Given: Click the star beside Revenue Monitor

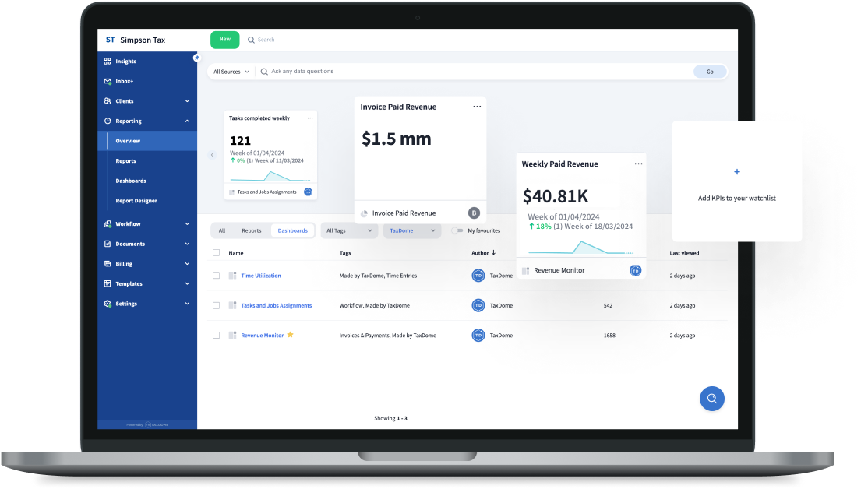Looking at the screenshot, I should (x=291, y=335).
